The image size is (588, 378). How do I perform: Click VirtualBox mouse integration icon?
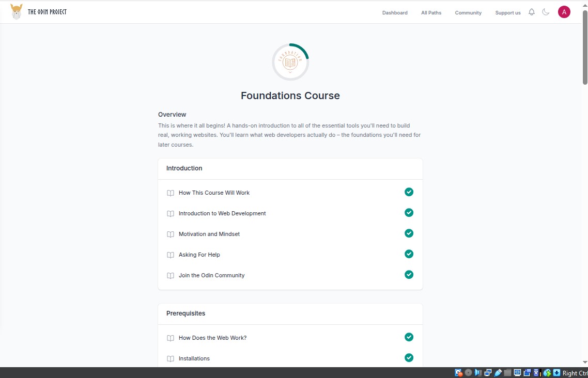click(547, 373)
